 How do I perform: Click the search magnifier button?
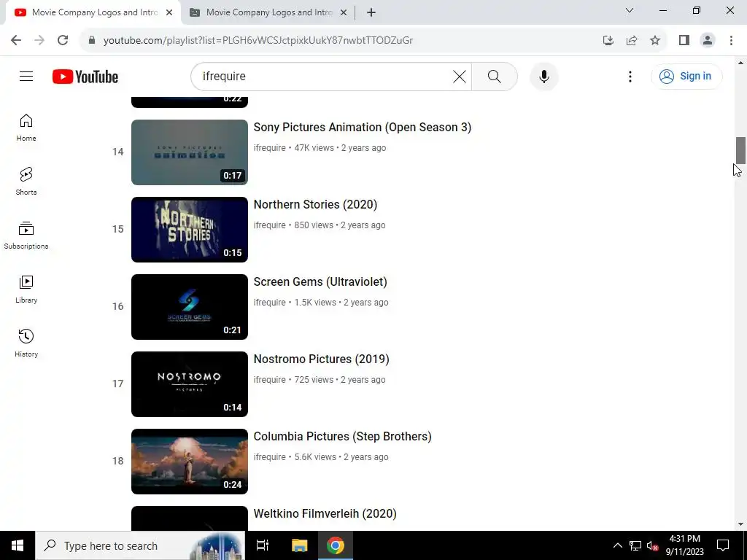494,76
